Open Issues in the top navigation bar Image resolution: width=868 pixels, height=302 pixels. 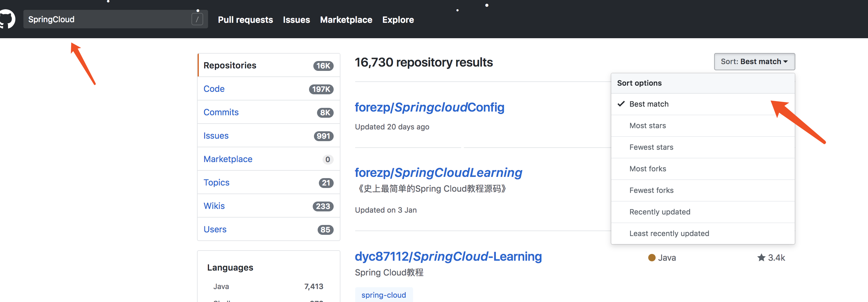tap(296, 20)
